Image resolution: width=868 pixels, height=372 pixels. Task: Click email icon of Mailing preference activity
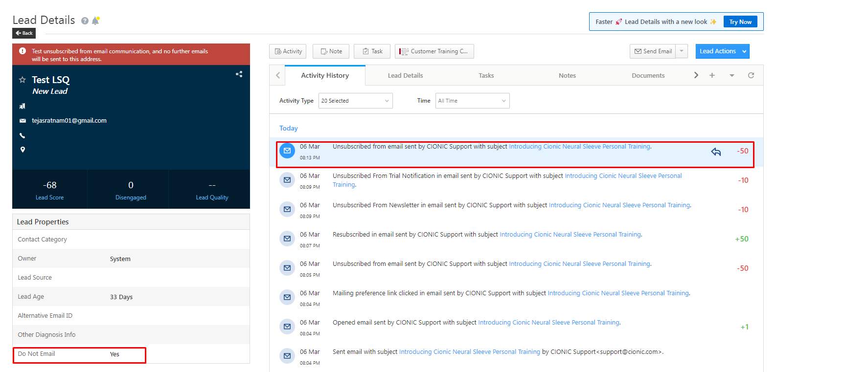tap(287, 297)
